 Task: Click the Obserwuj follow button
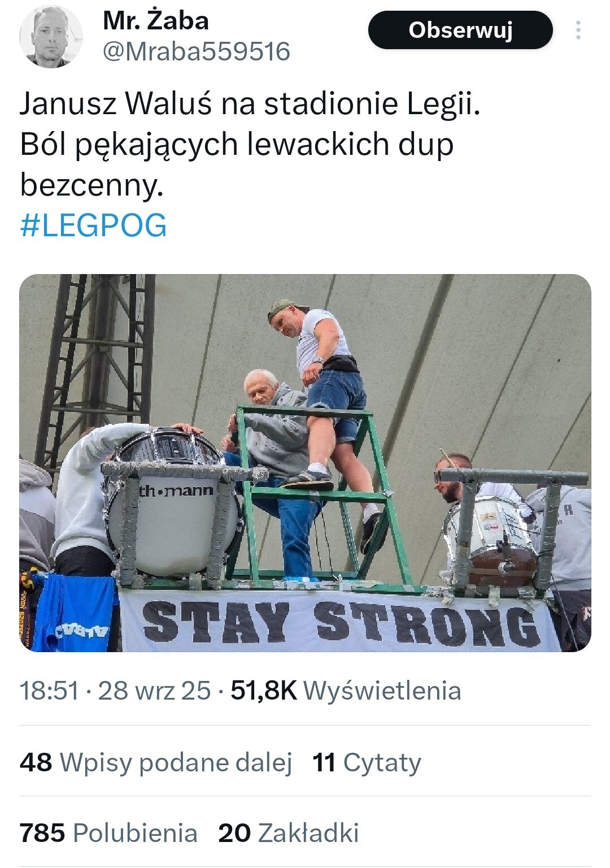pyautogui.click(x=460, y=30)
